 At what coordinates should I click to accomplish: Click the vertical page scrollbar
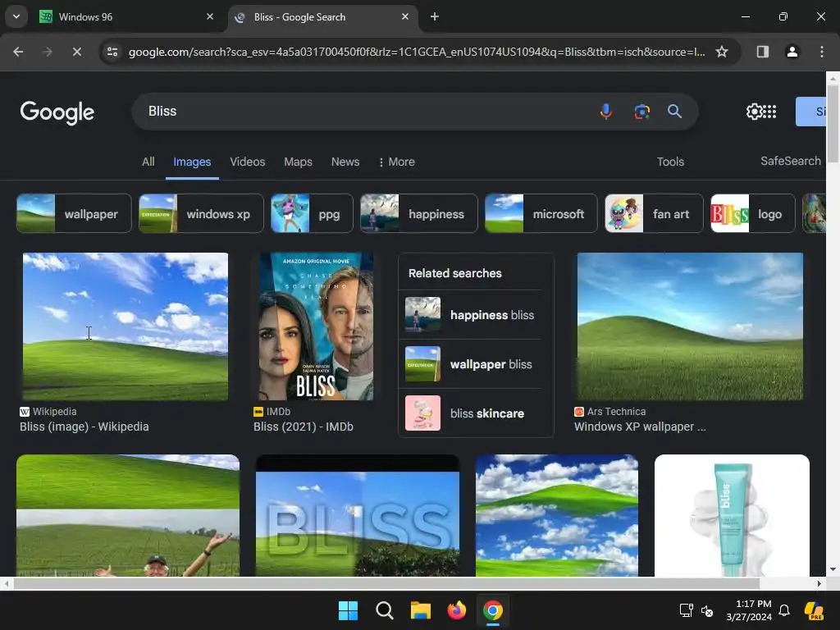coord(833,123)
